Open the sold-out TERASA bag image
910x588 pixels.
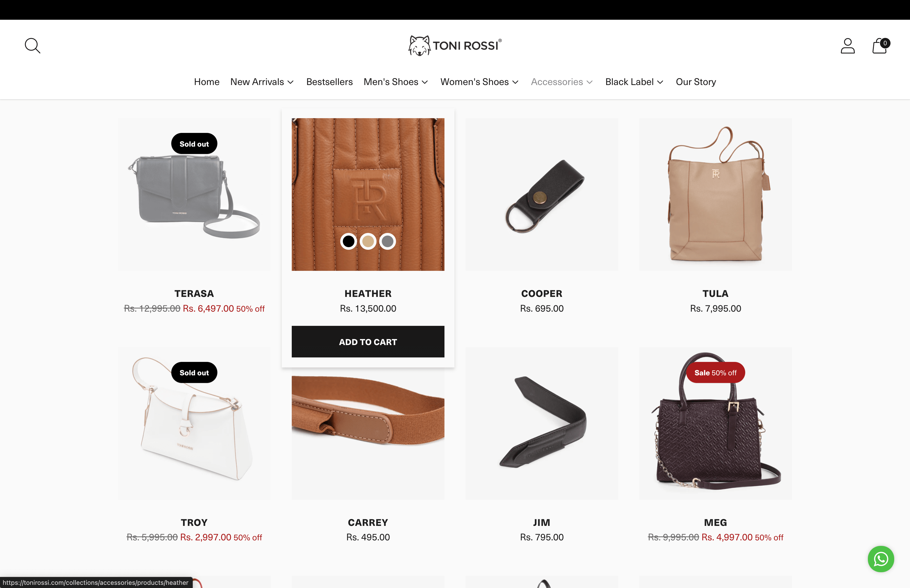pyautogui.click(x=194, y=194)
